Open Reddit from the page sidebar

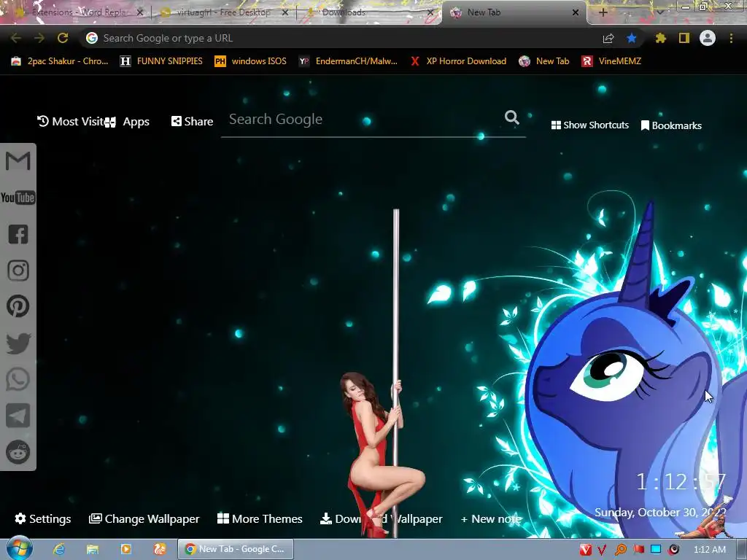pos(18,451)
